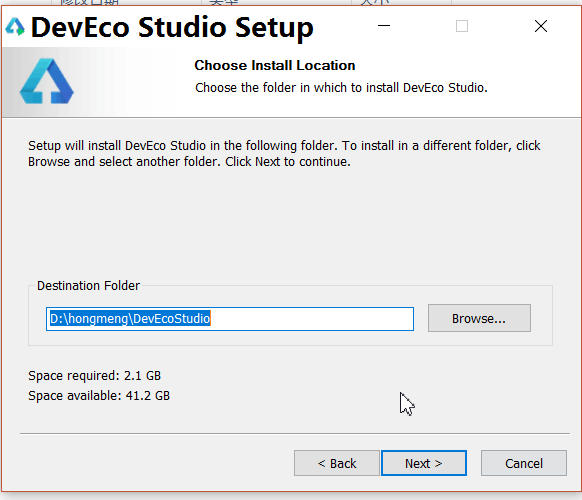Click the 'Choose the folder in which' subtitle

point(341,88)
